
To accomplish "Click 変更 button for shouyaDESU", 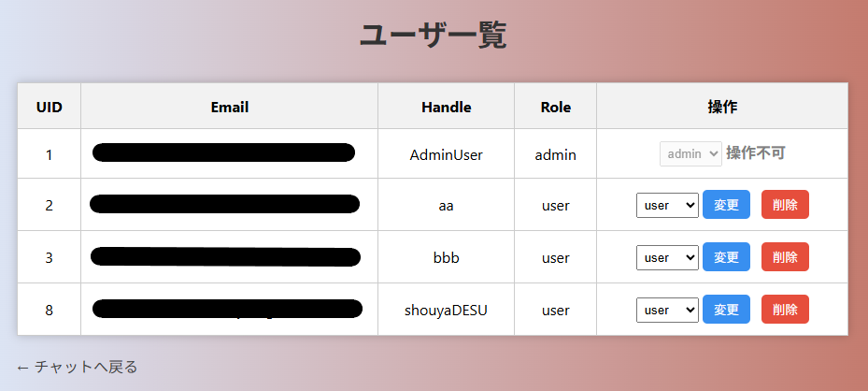I will [726, 310].
